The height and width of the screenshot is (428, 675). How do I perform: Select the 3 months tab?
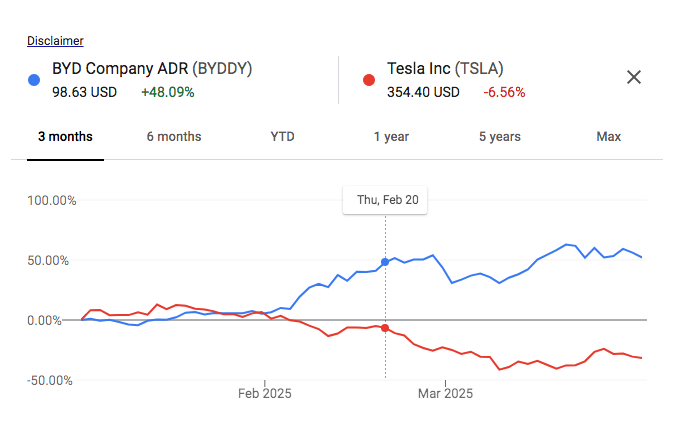(x=65, y=137)
